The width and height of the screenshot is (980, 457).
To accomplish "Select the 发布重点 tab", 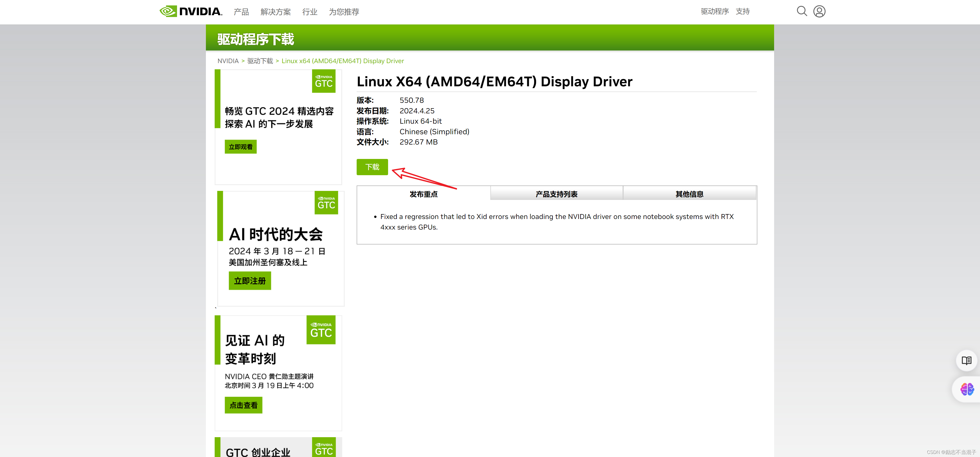I will click(x=423, y=194).
